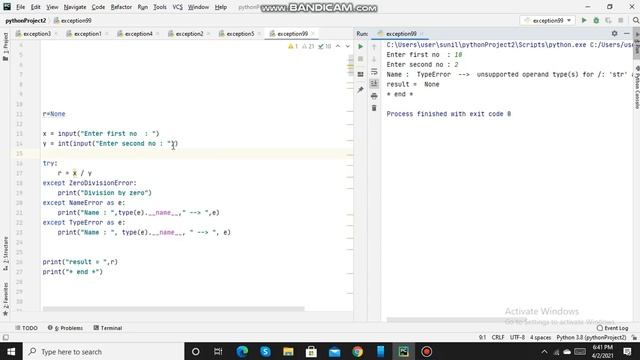The width and height of the screenshot is (640, 360).
Task: Click pythonProject2 breadcrumb
Action: [25, 20]
